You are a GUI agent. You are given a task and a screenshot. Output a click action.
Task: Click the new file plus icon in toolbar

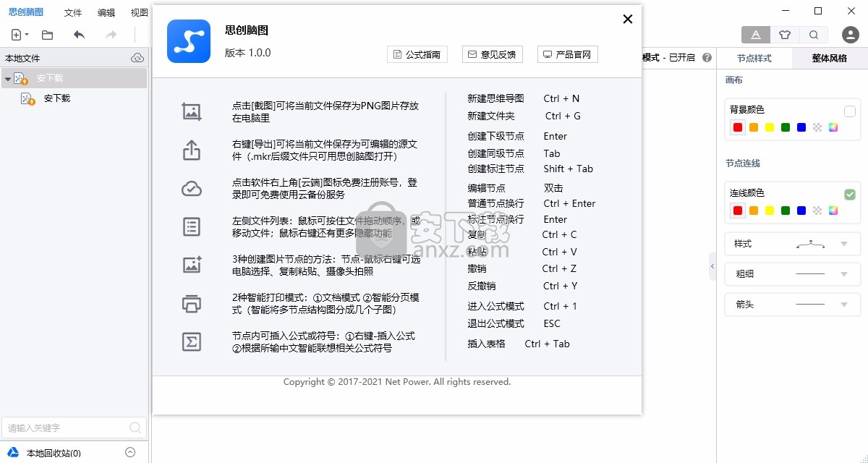click(x=16, y=35)
